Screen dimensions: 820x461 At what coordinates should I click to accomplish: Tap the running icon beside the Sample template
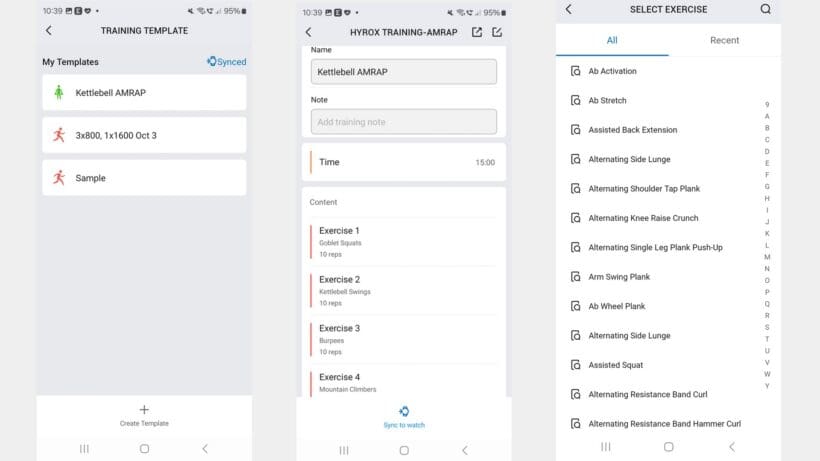(59, 178)
